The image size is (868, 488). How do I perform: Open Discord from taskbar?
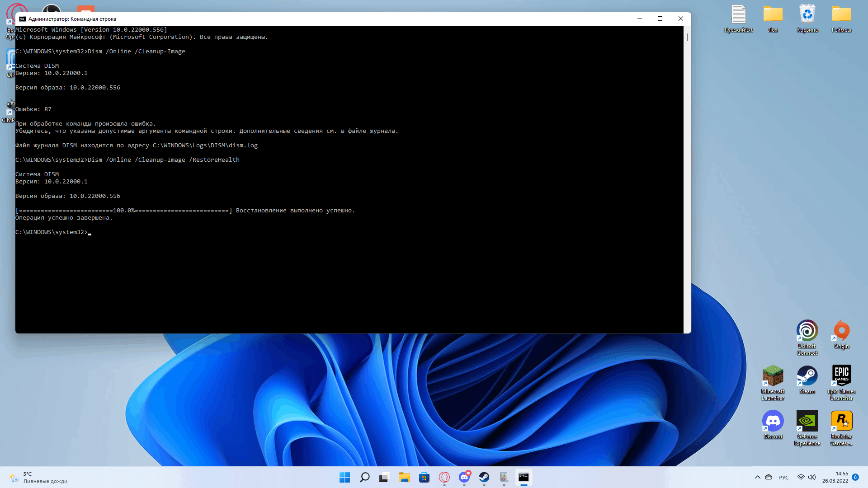point(464,477)
